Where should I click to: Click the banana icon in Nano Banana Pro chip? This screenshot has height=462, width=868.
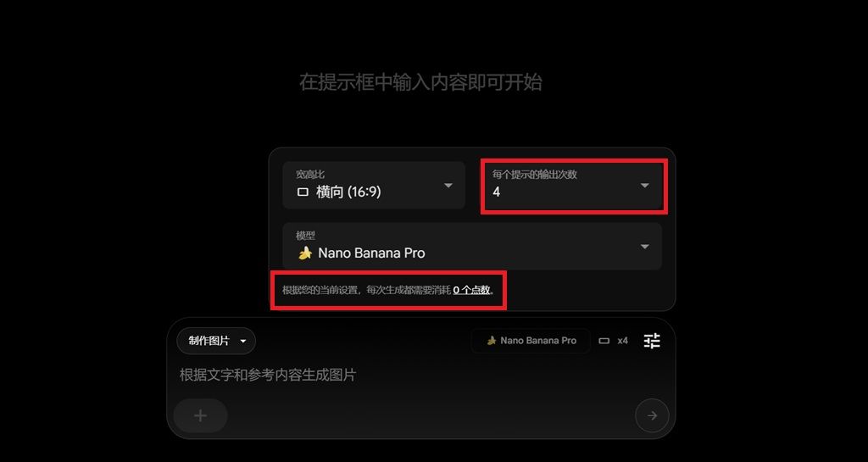pyautogui.click(x=491, y=341)
